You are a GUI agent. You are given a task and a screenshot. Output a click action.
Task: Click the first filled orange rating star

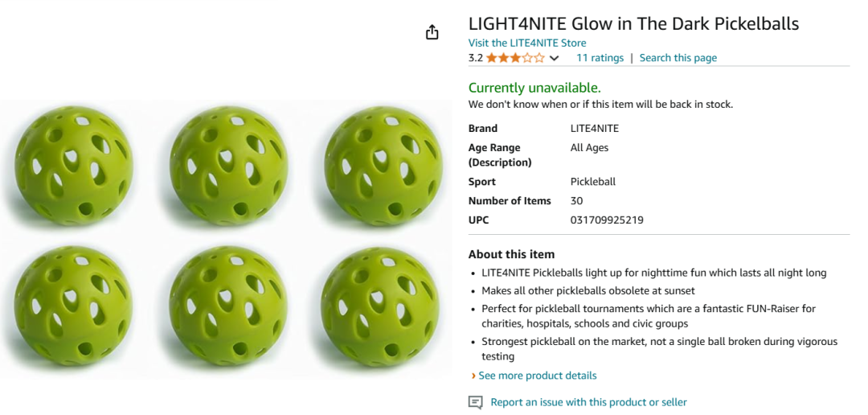[x=492, y=58]
